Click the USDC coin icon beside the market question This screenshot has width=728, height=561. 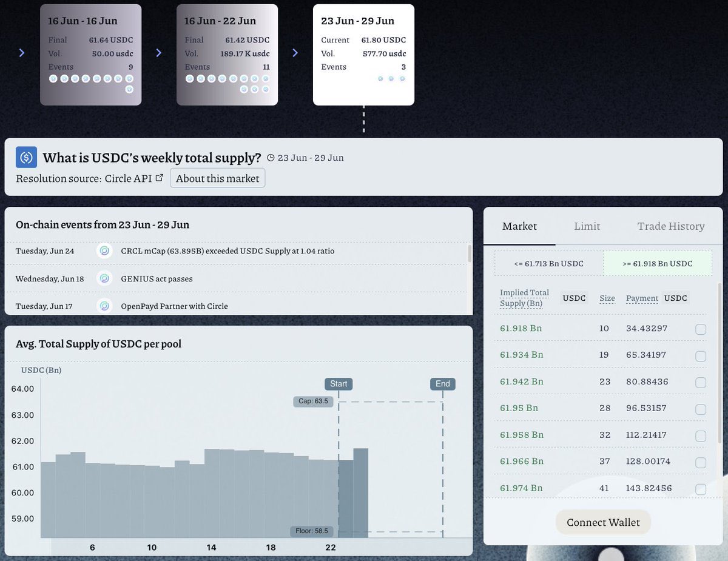[26, 157]
